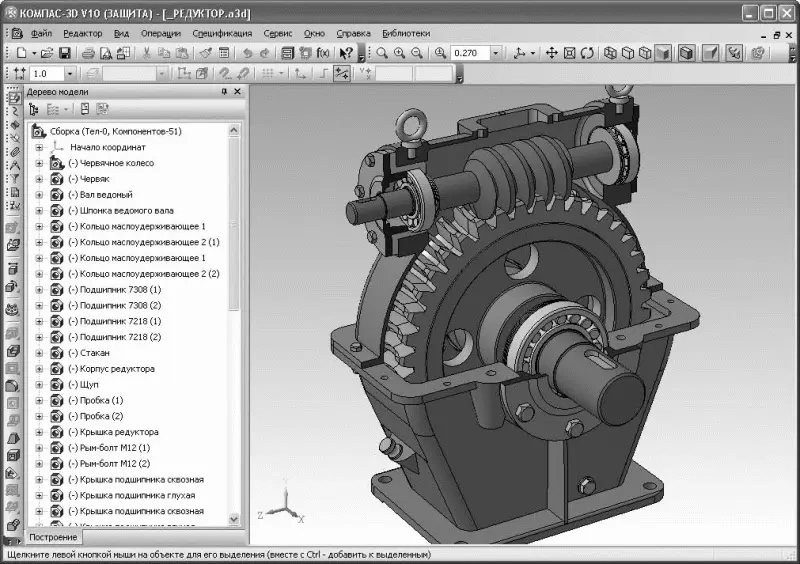The height and width of the screenshot is (564, 800).
Task: Expand the Червячное колесо node
Action: pyautogui.click(x=39, y=163)
